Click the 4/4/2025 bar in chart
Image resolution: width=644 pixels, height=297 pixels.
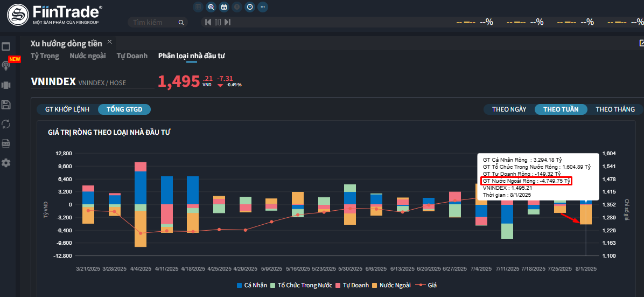point(141,204)
